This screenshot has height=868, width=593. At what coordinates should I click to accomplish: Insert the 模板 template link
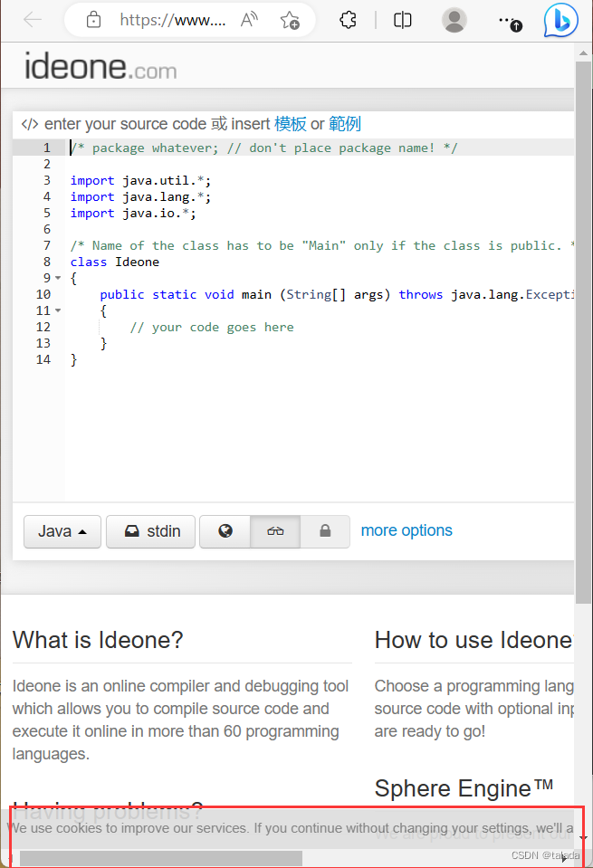pyautogui.click(x=290, y=123)
